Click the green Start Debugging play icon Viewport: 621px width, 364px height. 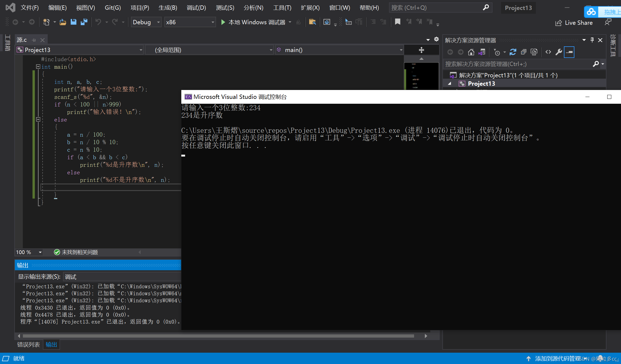(x=223, y=22)
